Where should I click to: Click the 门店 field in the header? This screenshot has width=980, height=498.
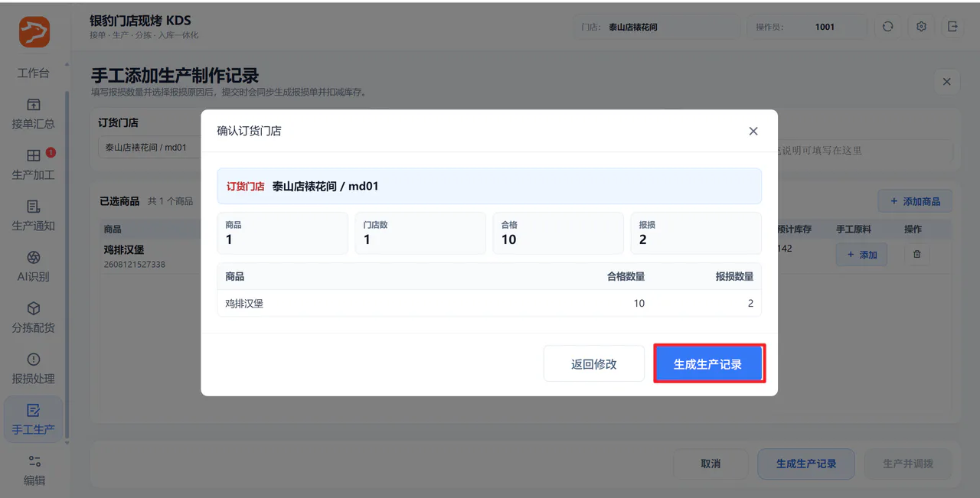click(x=658, y=27)
